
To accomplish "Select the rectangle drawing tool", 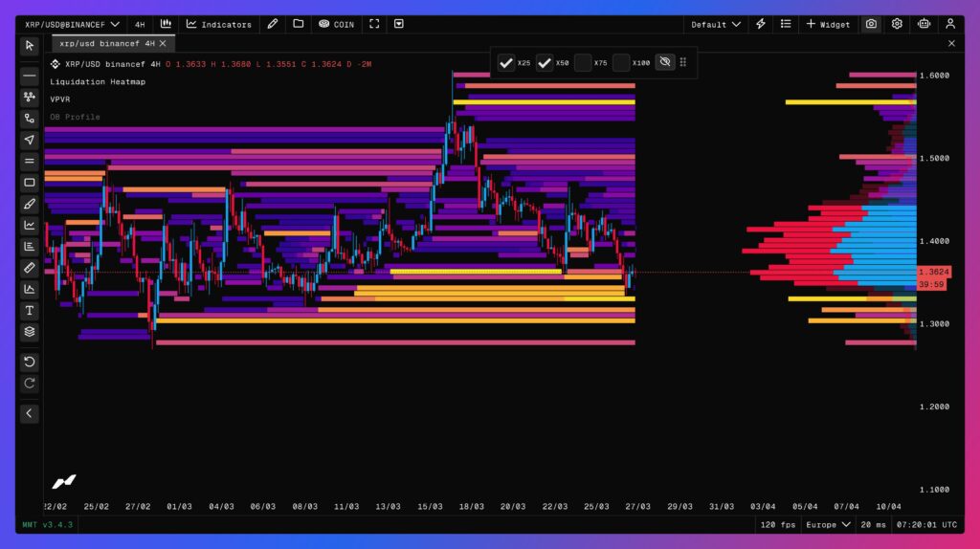I will [x=30, y=183].
